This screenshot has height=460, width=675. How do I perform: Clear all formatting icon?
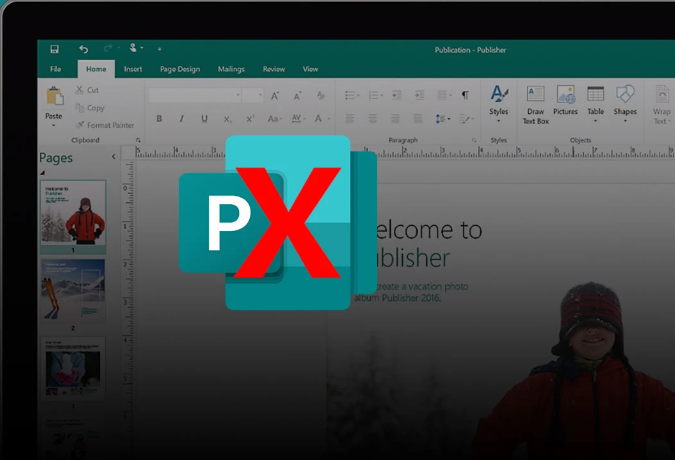[x=321, y=96]
